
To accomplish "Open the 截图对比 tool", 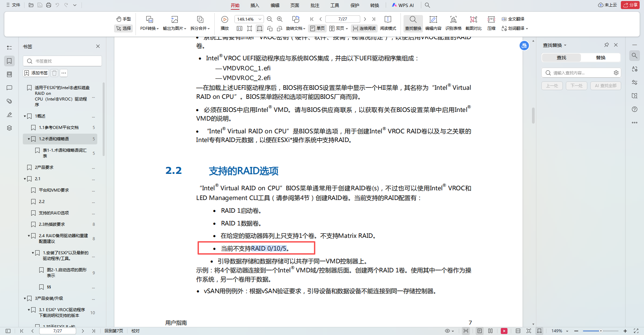I will (x=474, y=23).
